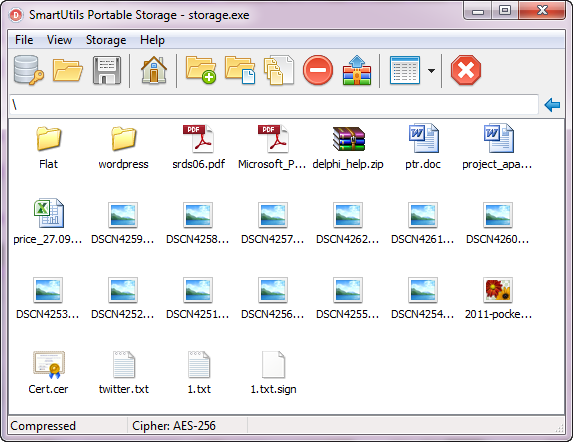
Task: Select the 1.txt.sign file
Action: point(273,373)
